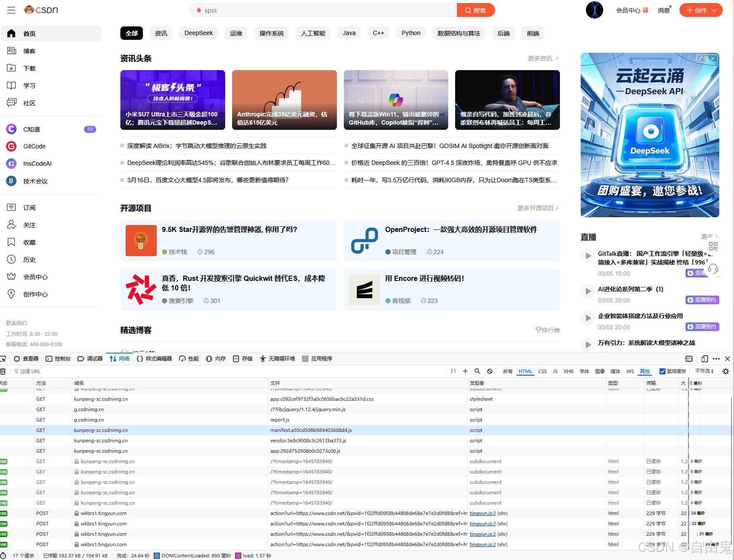
Task: Open network settings gear icon
Action: coord(726,371)
